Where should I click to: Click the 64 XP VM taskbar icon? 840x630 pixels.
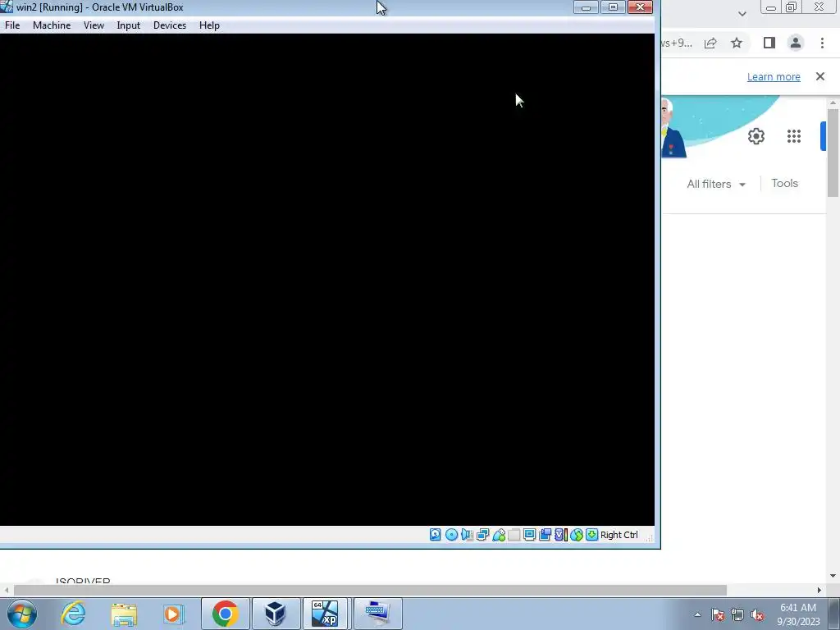(x=326, y=614)
